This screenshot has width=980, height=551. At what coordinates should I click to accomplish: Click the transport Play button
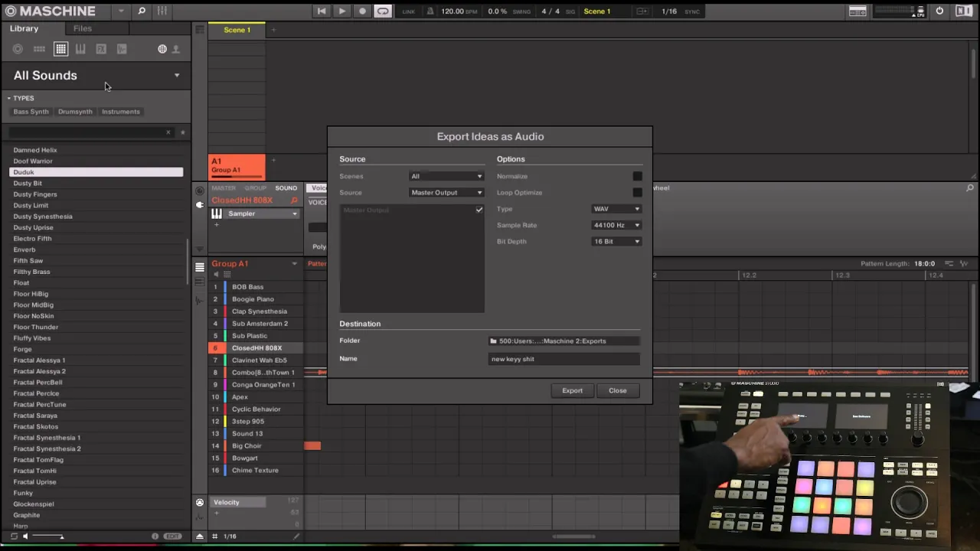click(x=341, y=11)
